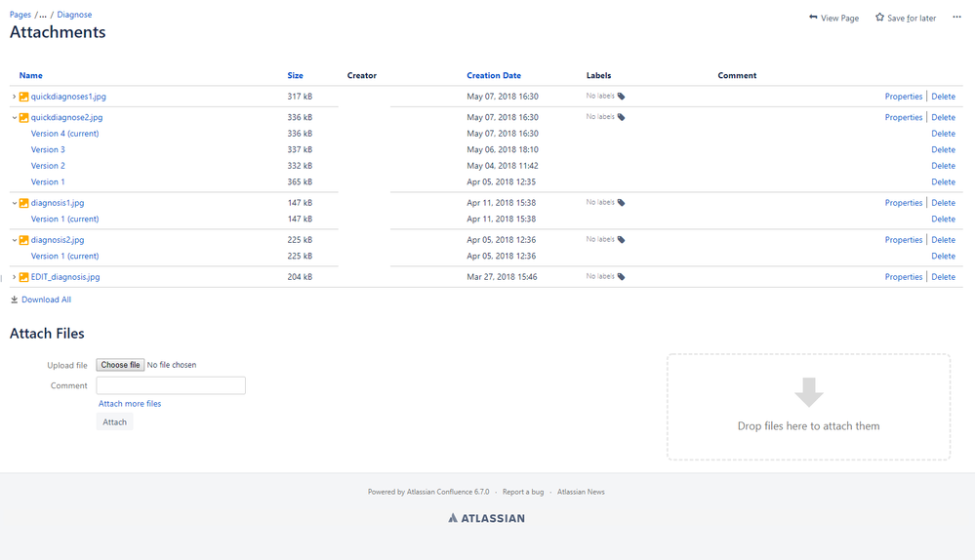Image resolution: width=975 pixels, height=560 pixels.
Task: Open Atlassian Confluence 6.7.0 footer link
Action: [x=448, y=492]
